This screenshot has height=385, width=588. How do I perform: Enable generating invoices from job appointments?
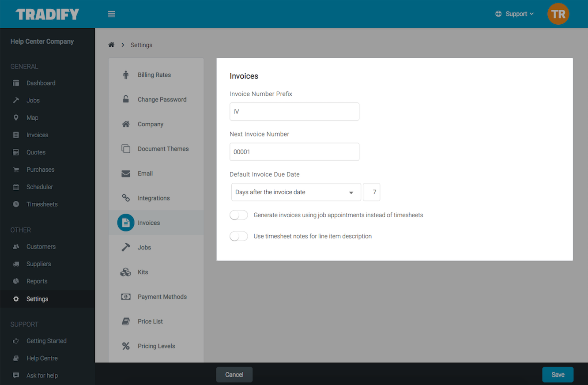click(x=238, y=215)
